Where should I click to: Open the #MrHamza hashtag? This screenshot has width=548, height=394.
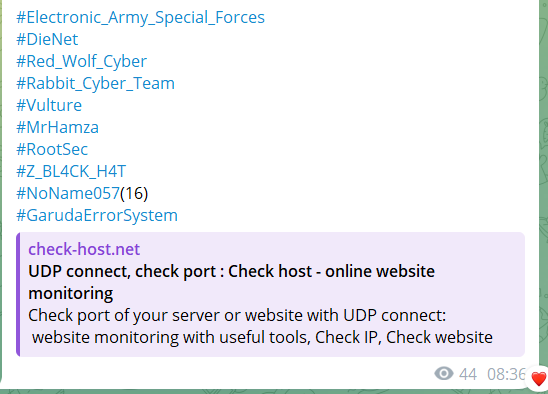click(x=57, y=127)
